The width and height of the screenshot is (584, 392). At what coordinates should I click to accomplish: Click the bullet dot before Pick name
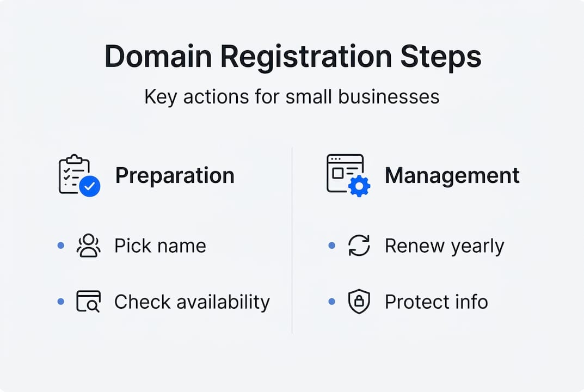pos(61,246)
